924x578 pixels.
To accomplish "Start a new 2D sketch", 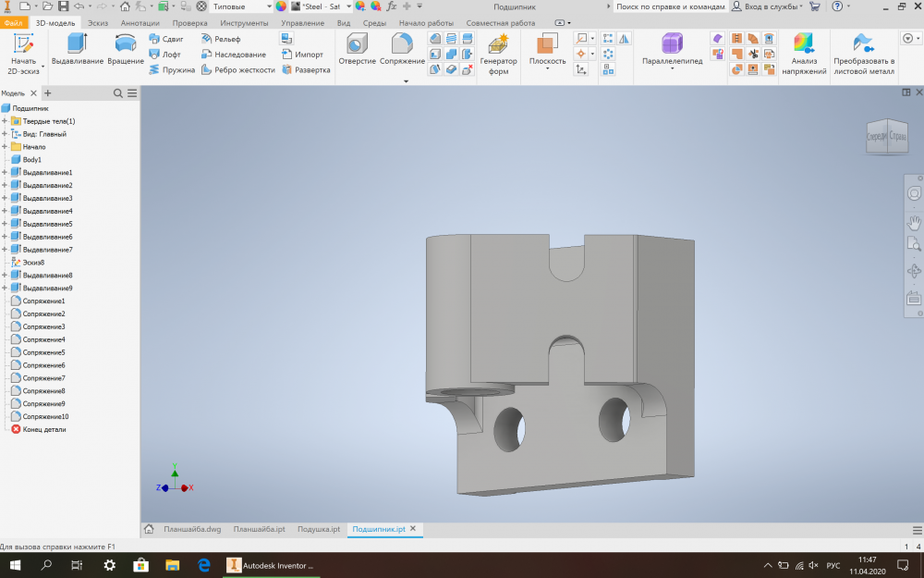I will 23,52.
